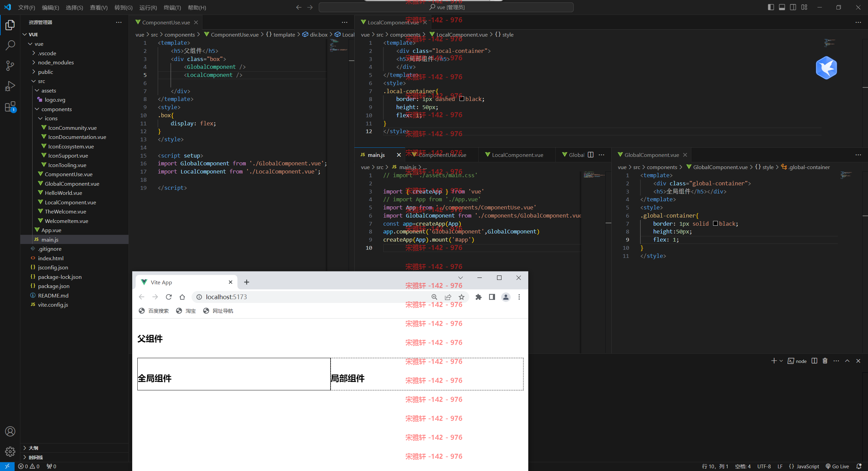This screenshot has height=471, width=868.
Task: Select the Vite App browser tab
Action: tap(186, 282)
